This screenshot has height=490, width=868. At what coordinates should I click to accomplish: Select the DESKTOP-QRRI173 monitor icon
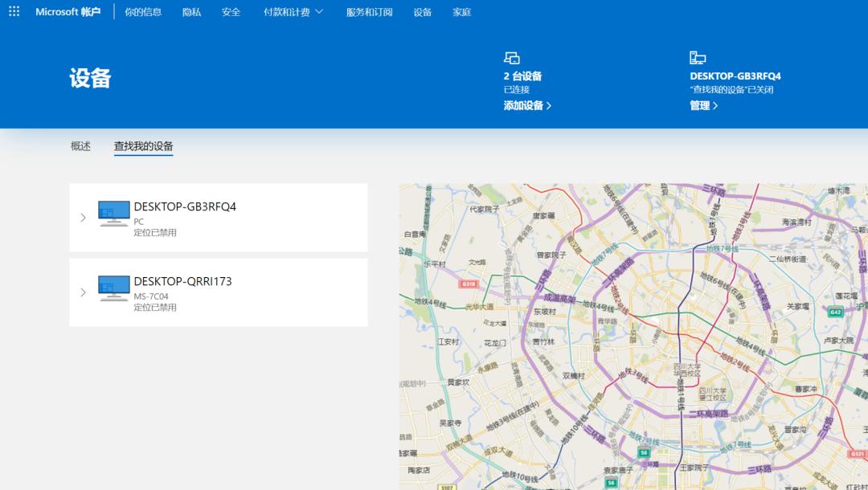[113, 287]
